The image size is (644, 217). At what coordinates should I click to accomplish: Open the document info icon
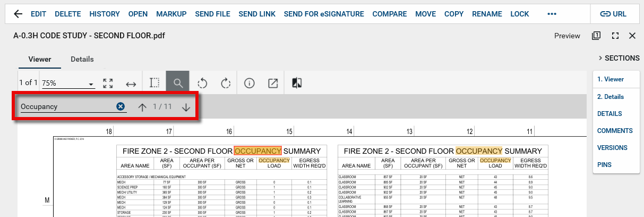250,83
